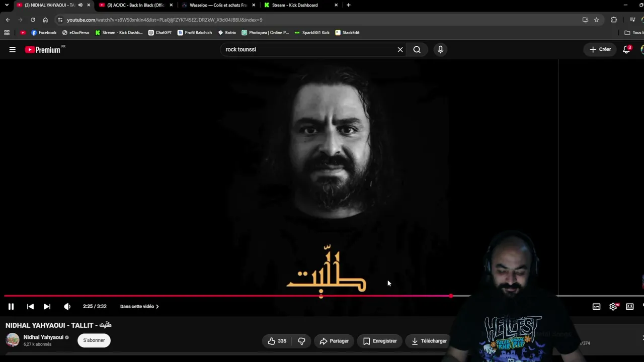Open the tab search dropdown arrow

7,5
